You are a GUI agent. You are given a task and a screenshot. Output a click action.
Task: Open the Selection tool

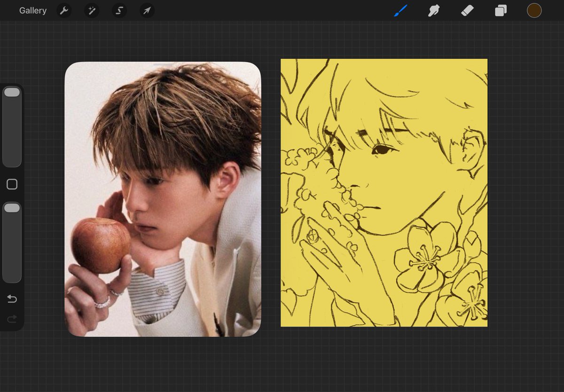tap(119, 10)
